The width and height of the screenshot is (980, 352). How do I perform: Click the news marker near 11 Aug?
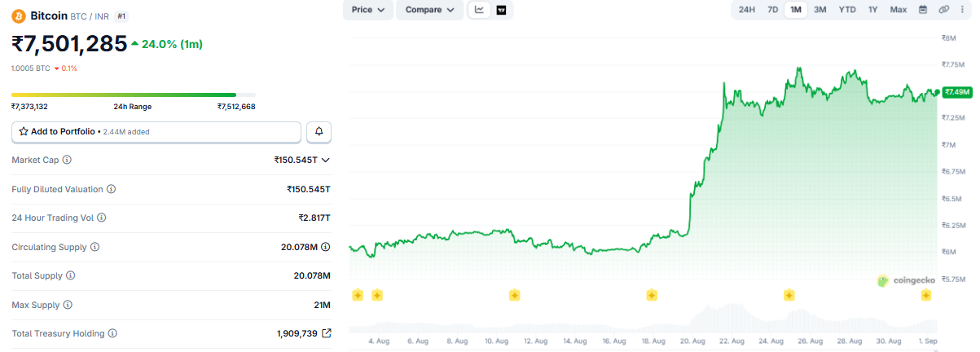point(514,294)
